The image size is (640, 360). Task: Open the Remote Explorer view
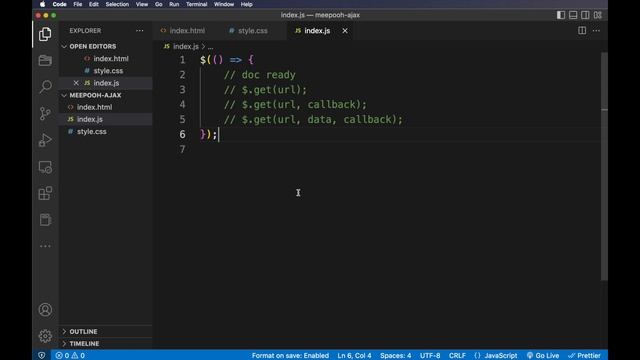pos(45,167)
